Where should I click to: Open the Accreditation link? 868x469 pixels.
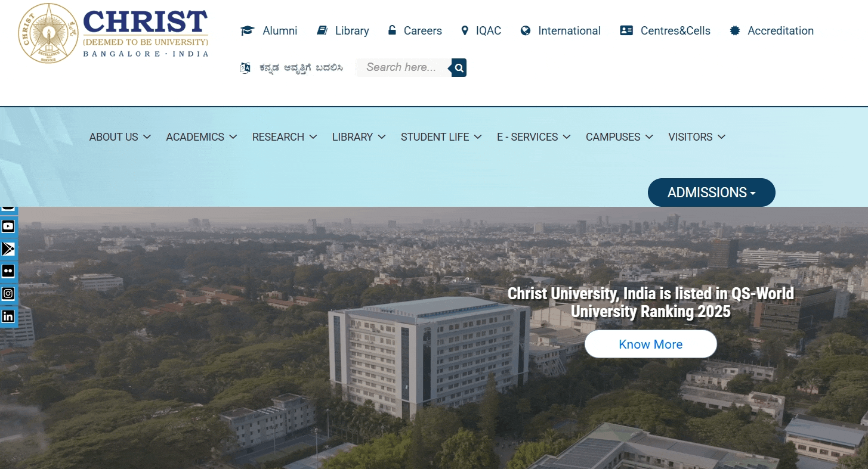coord(780,30)
